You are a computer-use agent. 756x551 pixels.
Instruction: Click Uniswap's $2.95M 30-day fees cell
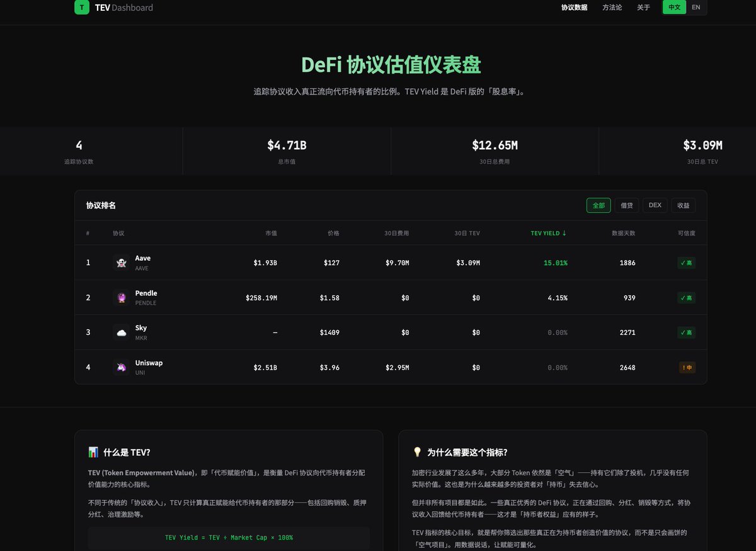(398, 368)
